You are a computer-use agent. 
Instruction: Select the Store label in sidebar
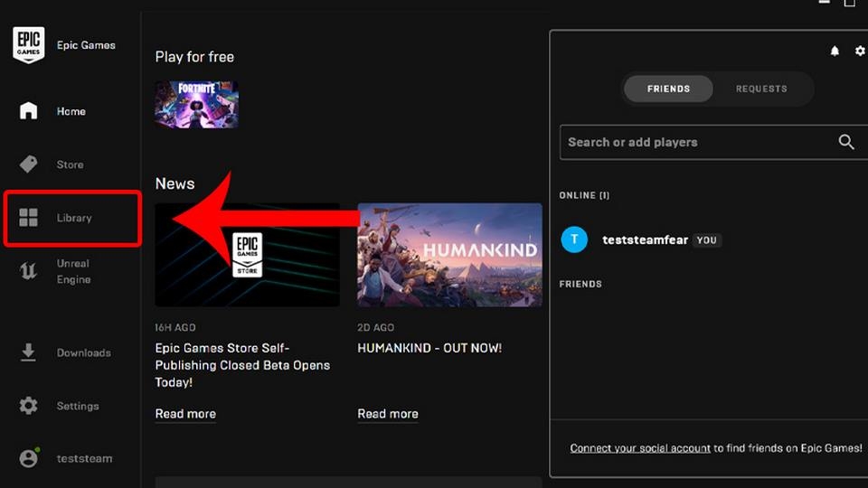[x=71, y=164]
